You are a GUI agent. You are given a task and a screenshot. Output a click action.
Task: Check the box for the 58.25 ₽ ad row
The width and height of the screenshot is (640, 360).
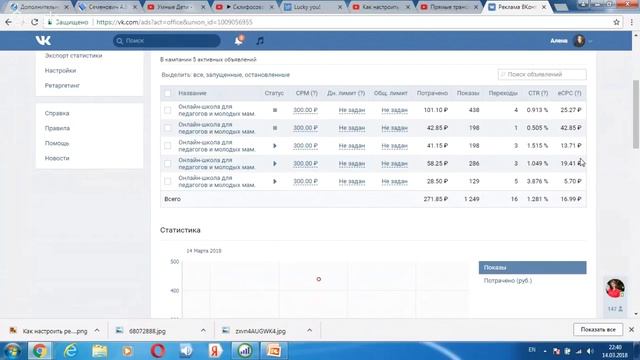click(167, 164)
